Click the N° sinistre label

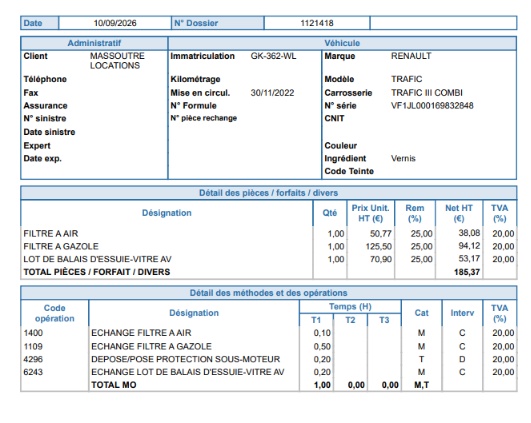click(45, 119)
